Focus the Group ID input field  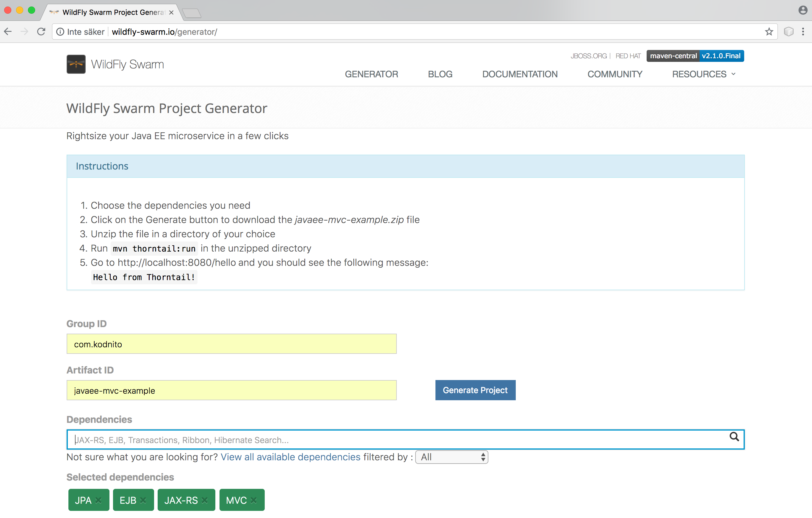[231, 344]
